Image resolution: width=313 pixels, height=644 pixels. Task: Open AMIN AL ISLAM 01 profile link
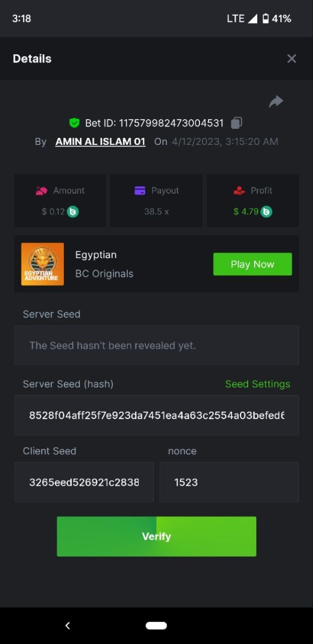pyautogui.click(x=100, y=142)
